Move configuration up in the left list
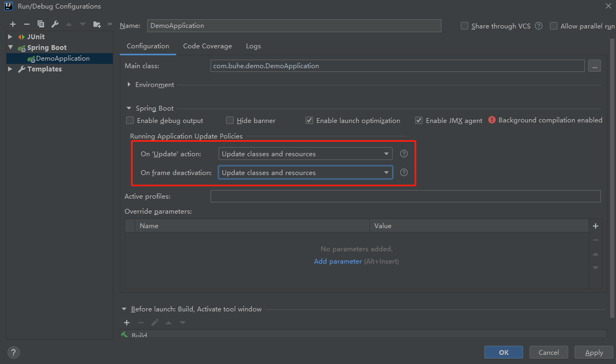Image resolution: width=616 pixels, height=364 pixels. point(69,24)
